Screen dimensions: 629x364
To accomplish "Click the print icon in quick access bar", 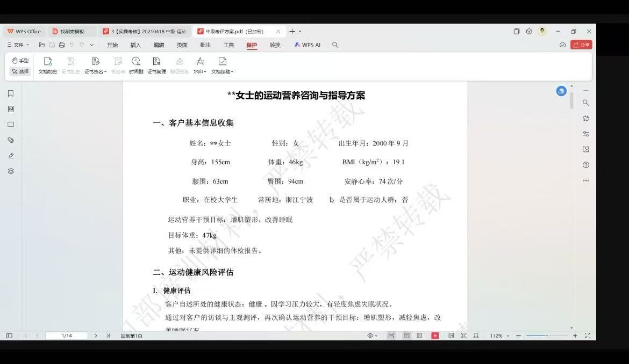I will coord(62,45).
